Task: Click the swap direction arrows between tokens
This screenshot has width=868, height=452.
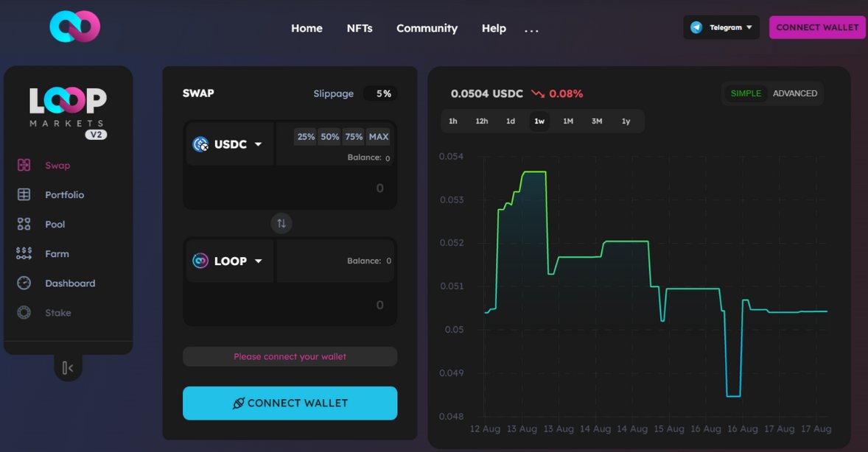Action: pos(281,223)
